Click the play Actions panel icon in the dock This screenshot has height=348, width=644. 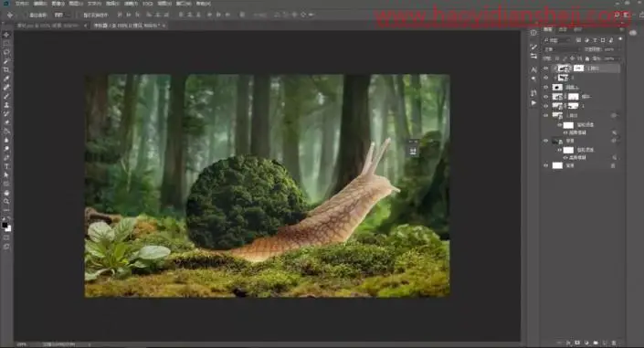[533, 103]
